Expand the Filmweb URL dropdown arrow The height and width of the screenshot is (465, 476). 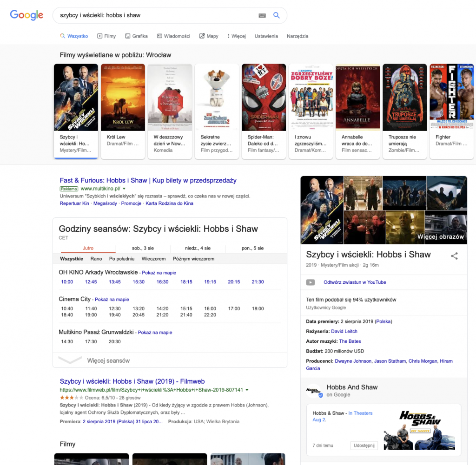pyautogui.click(x=247, y=390)
